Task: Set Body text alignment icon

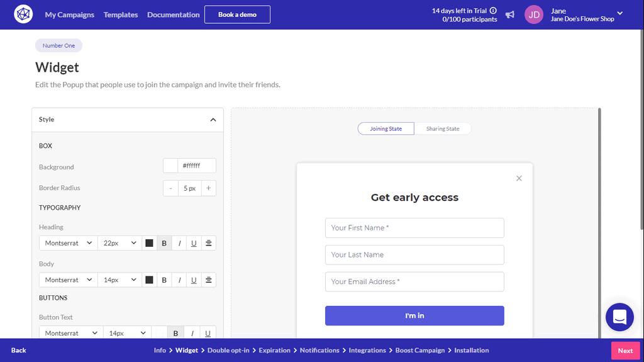Action: [x=209, y=280]
